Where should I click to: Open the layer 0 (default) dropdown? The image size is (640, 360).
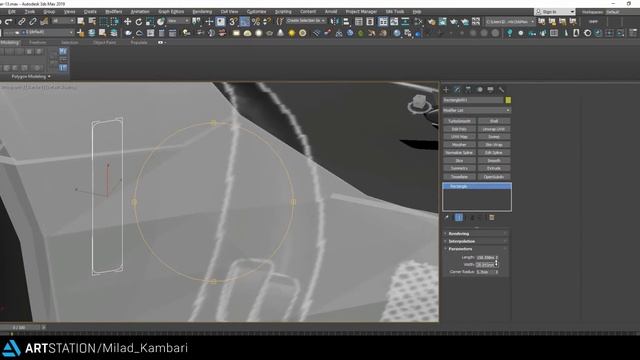[x=39, y=32]
